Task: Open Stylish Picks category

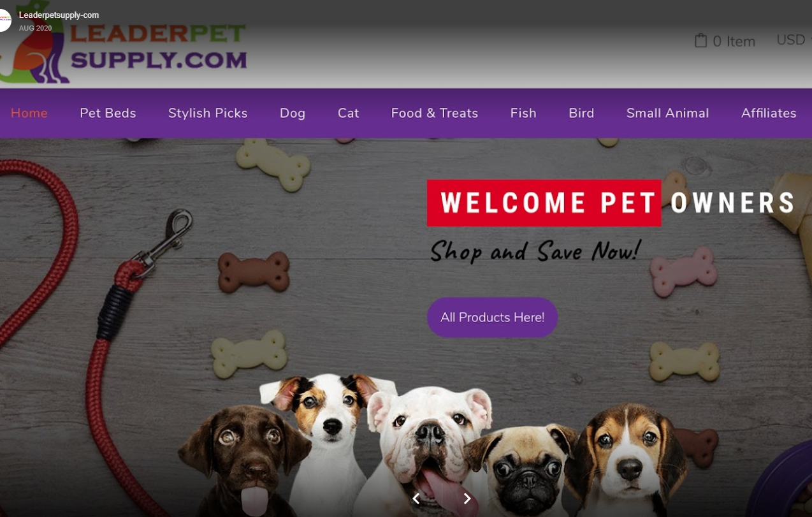Action: (x=208, y=113)
